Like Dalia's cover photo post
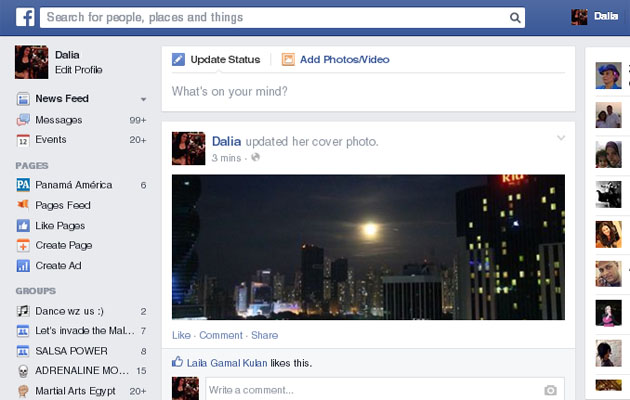630x400 pixels. pos(180,335)
